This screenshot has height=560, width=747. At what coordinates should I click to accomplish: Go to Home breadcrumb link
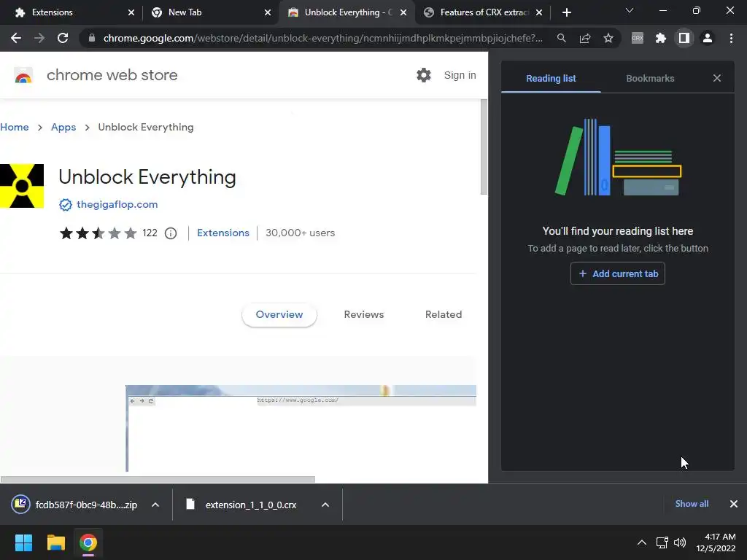[15, 127]
